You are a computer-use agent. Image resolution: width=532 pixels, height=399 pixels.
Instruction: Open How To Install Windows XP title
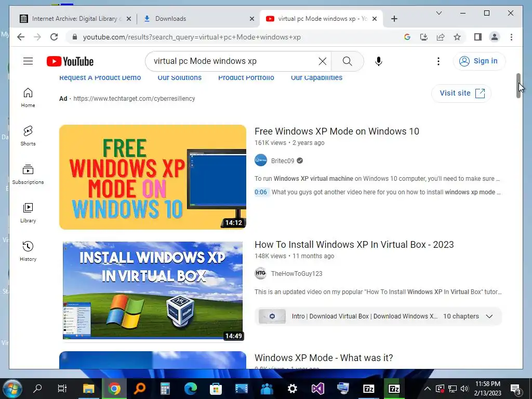[354, 245]
